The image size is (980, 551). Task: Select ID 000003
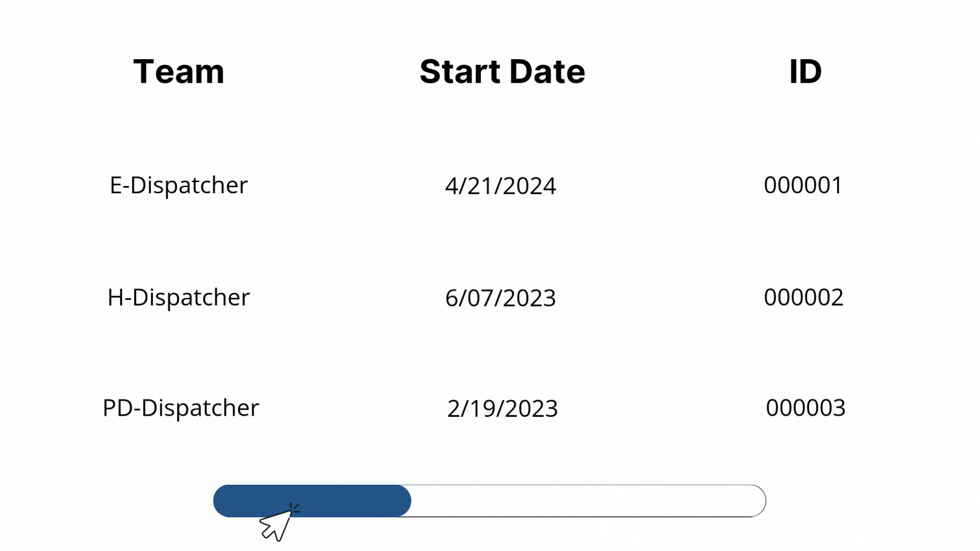pos(806,408)
